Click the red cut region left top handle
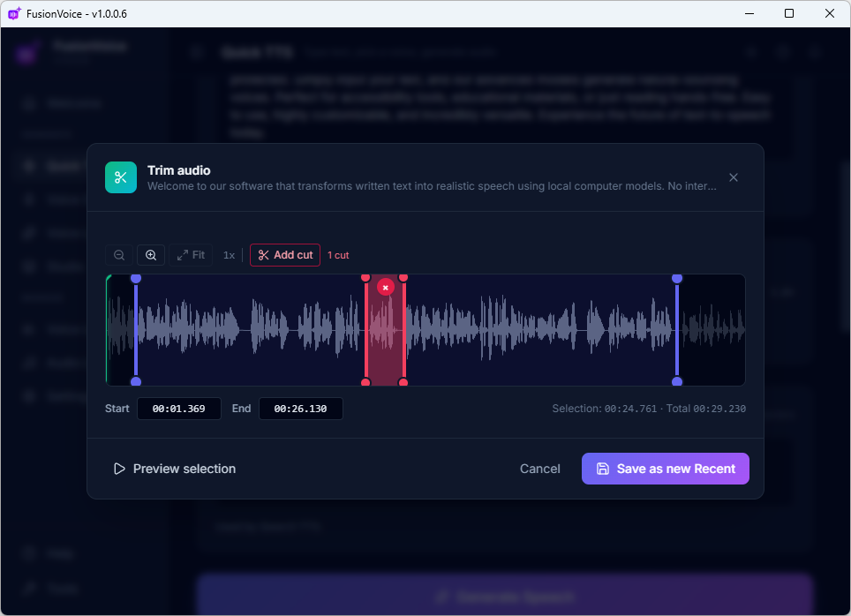Image resolution: width=851 pixels, height=616 pixels. pyautogui.click(x=365, y=278)
